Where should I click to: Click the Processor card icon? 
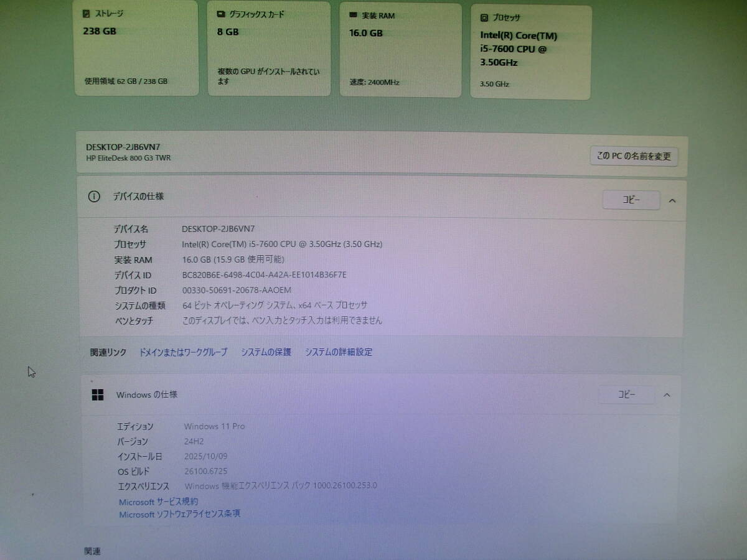pyautogui.click(x=484, y=18)
